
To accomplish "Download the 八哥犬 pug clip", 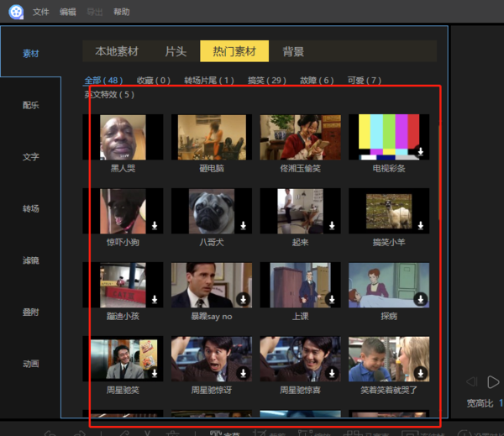I will point(244,226).
